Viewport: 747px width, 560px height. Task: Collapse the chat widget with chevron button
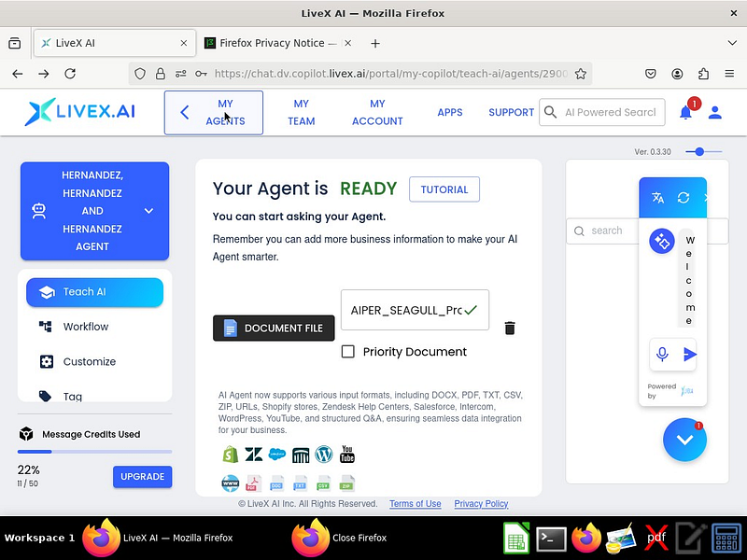pyautogui.click(x=684, y=440)
